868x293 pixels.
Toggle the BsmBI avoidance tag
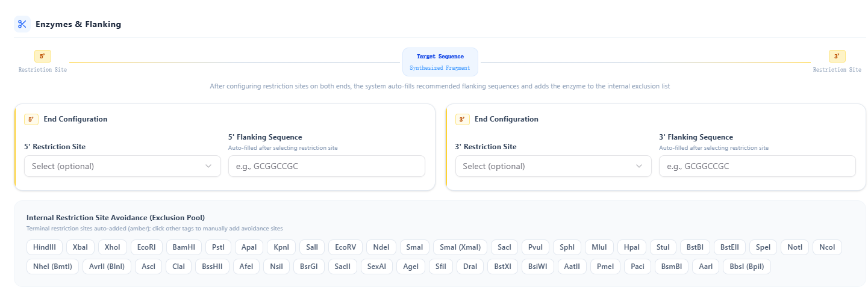click(671, 267)
